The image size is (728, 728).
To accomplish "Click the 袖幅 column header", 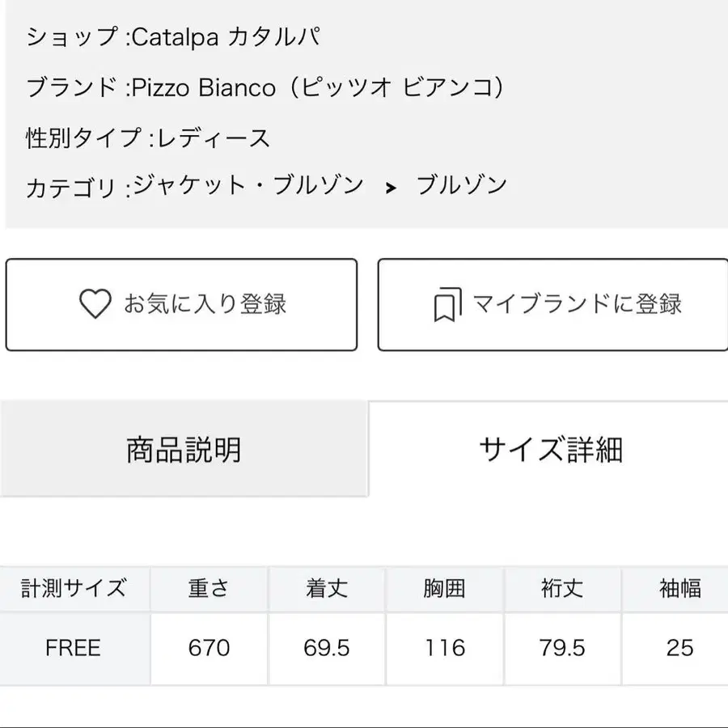I will tap(679, 588).
